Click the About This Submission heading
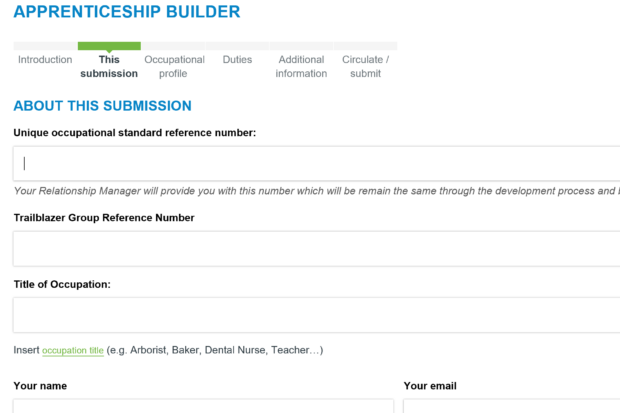Viewport: 620px width, 413px height. pyautogui.click(x=102, y=106)
